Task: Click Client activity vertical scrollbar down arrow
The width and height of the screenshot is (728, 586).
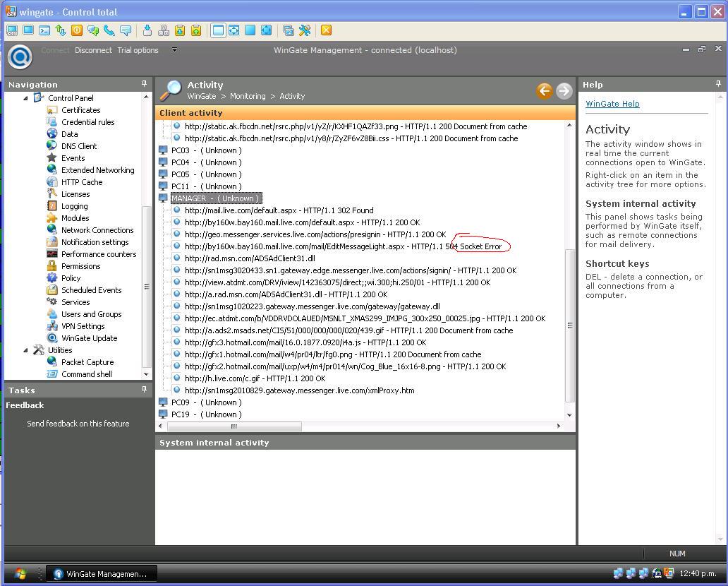Action: click(x=570, y=415)
